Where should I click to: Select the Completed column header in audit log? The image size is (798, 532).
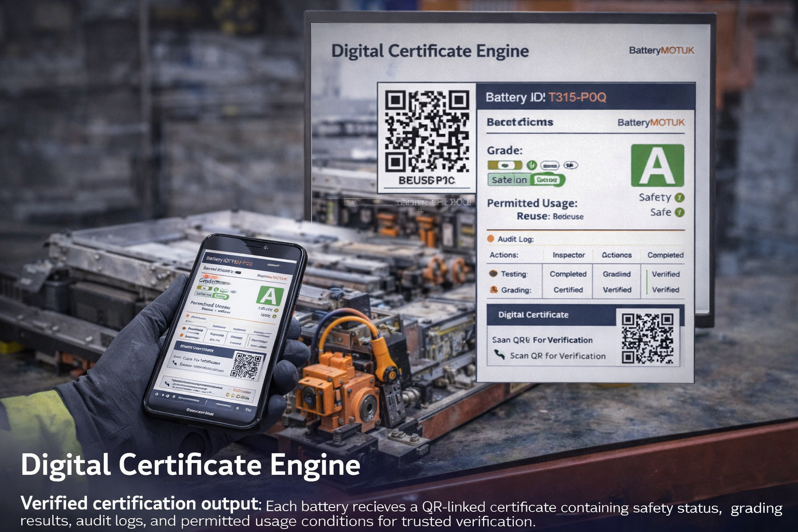tap(665, 255)
